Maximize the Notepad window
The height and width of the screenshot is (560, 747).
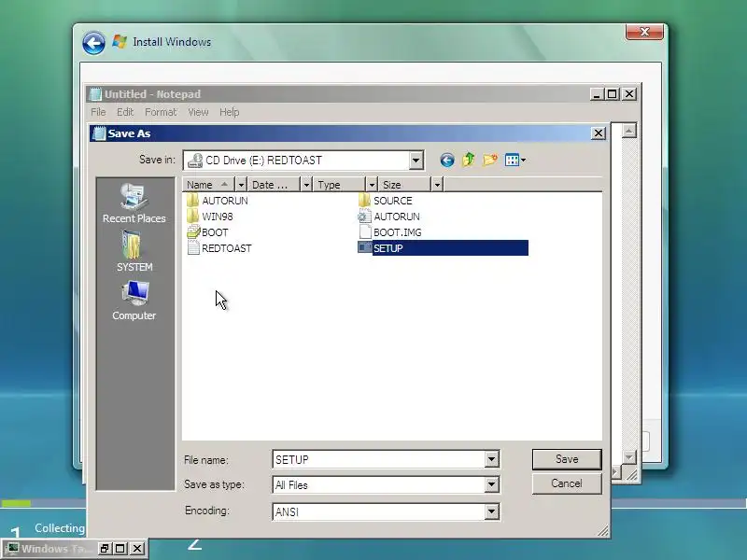pyautogui.click(x=613, y=94)
